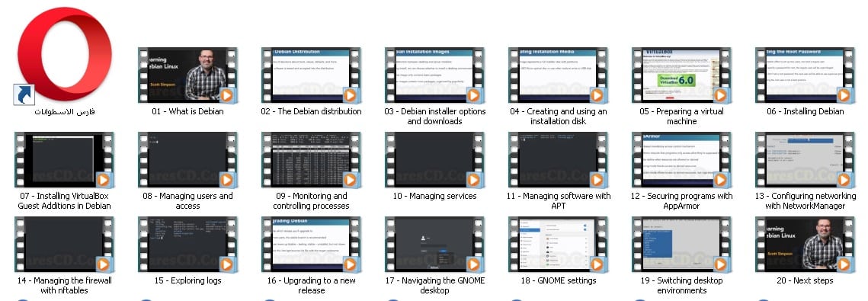Select the '18 - GNOME settings' video file

pos(558,245)
